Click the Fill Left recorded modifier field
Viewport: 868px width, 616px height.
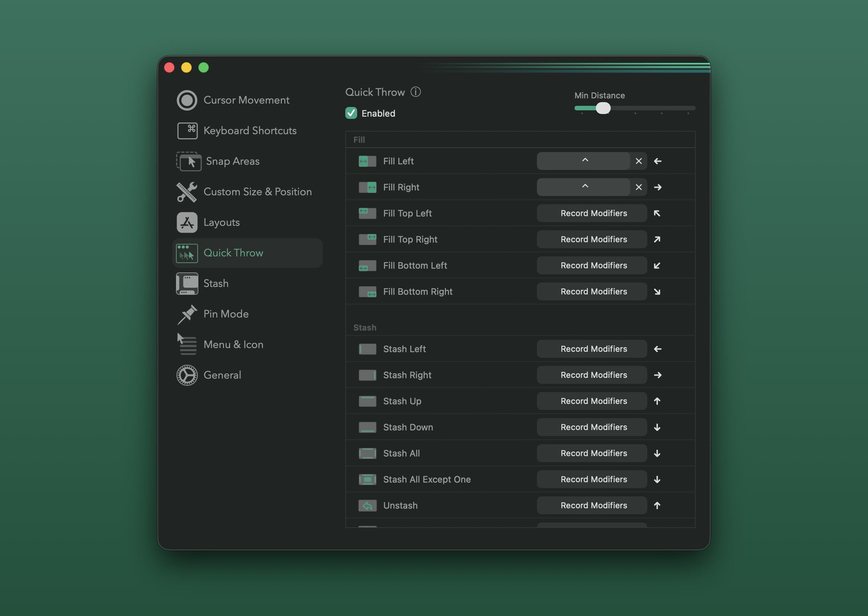click(x=584, y=161)
